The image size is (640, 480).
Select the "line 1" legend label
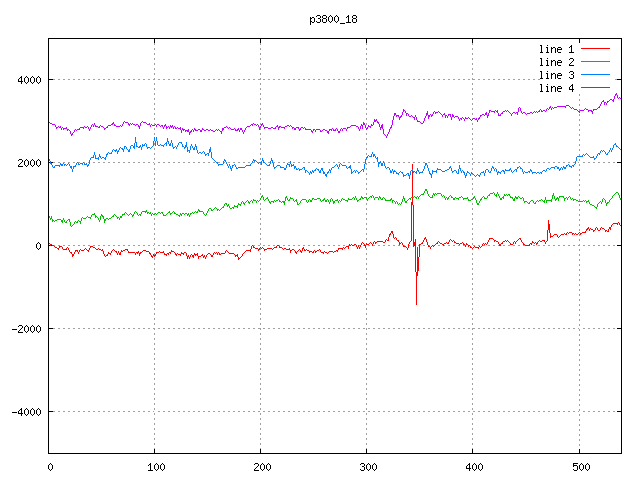(x=557, y=49)
